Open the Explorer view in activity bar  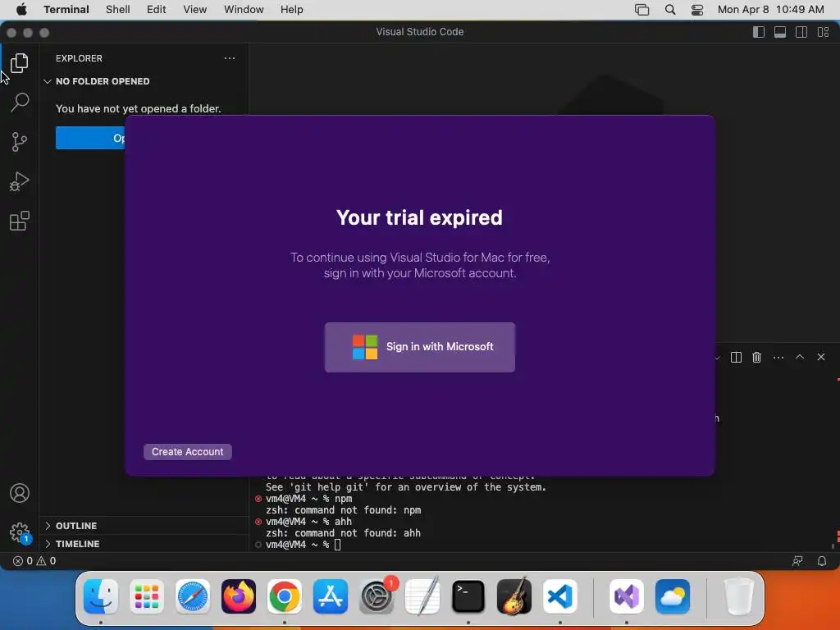point(20,62)
